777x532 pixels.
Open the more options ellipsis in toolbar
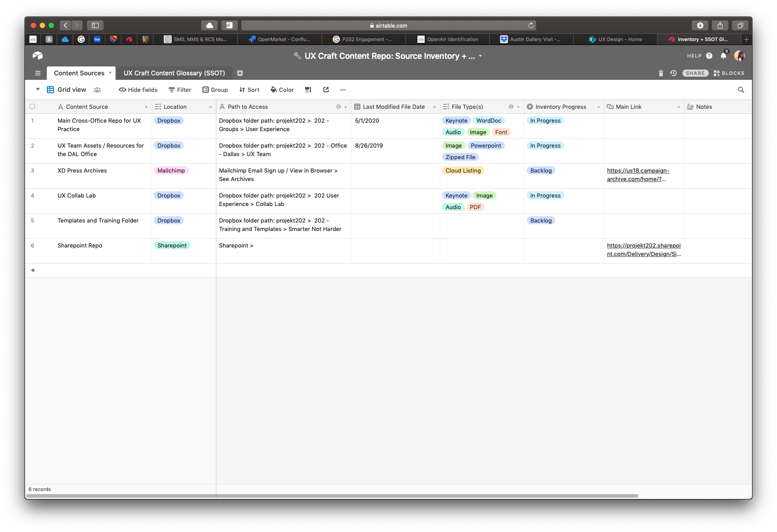click(343, 90)
